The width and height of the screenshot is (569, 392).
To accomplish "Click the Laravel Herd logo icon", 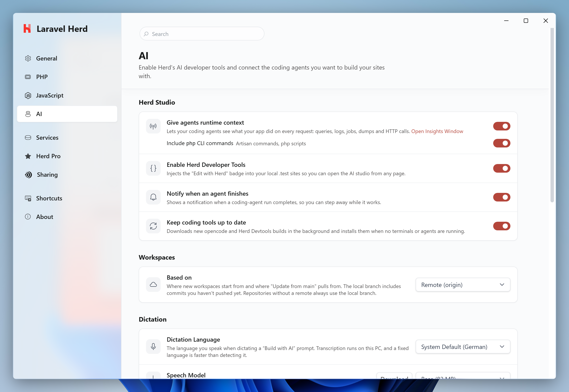I will pyautogui.click(x=27, y=28).
